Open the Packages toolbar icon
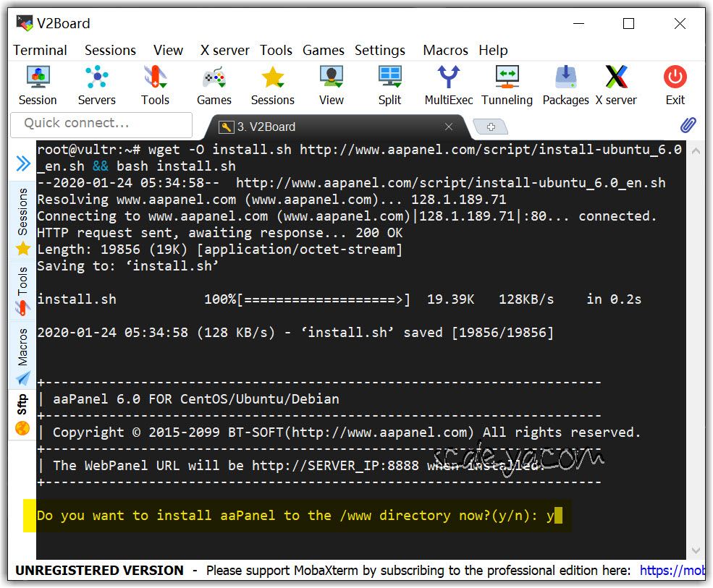This screenshot has width=713, height=588. [x=565, y=85]
